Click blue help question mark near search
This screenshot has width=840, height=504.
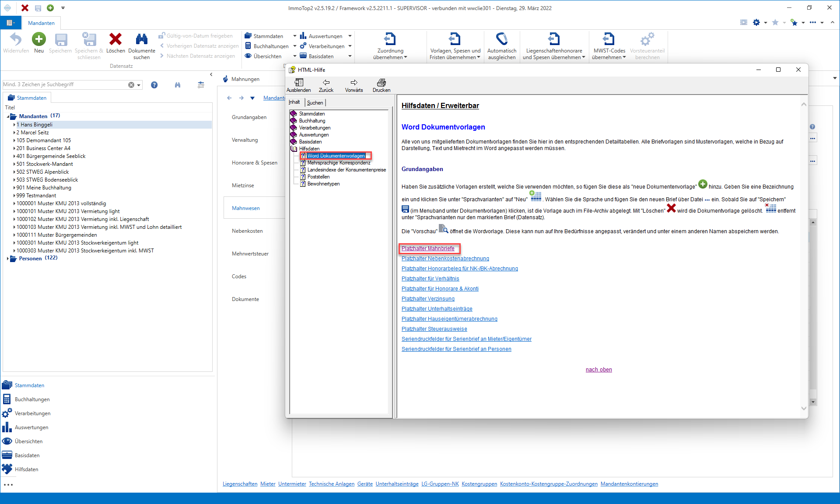pos(154,85)
